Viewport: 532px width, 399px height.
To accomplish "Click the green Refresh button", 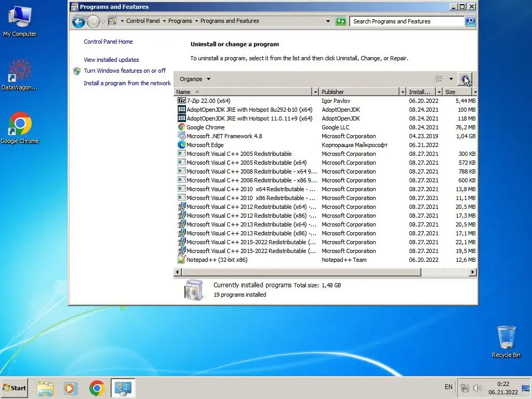I will click(341, 21).
